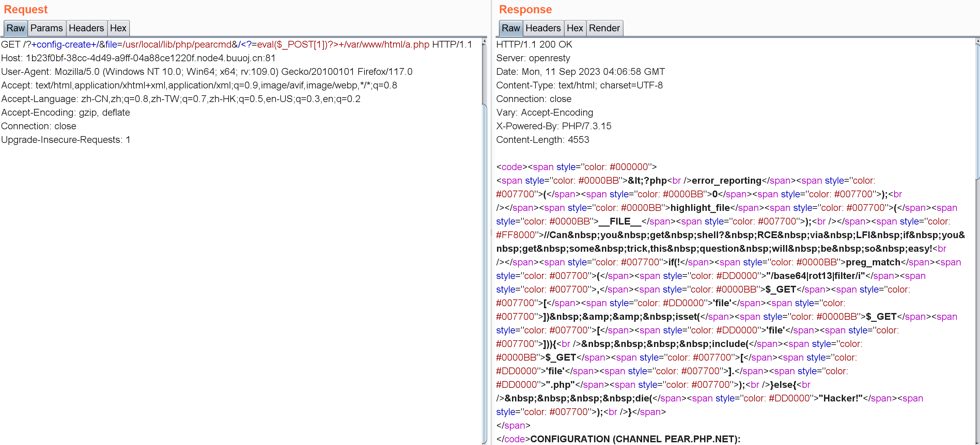This screenshot has width=980, height=445.
Task: Show the Response Hex view
Action: click(x=574, y=28)
